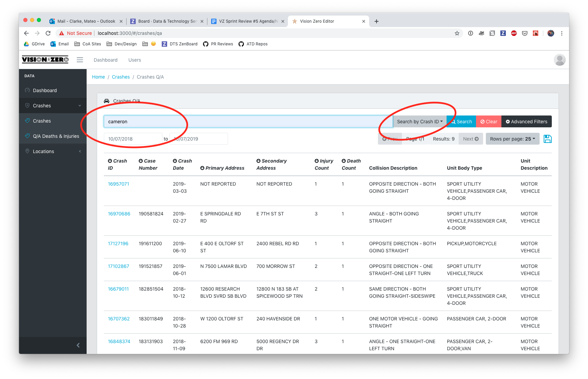Open the user avatar menu
The height and width of the screenshot is (379, 588).
tap(560, 60)
